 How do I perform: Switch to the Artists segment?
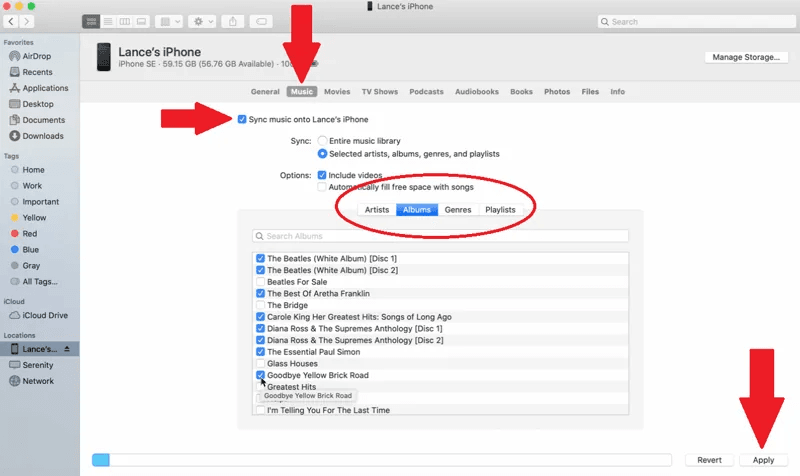click(x=377, y=210)
